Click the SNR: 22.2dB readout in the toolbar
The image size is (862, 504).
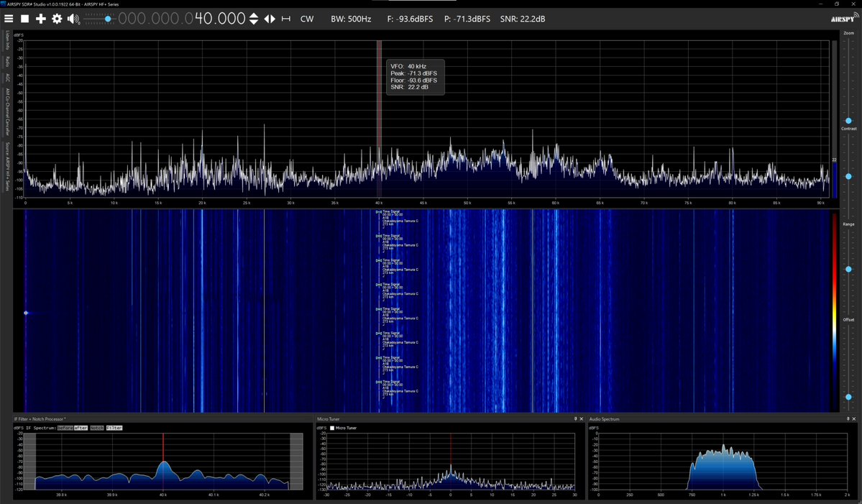[522, 19]
